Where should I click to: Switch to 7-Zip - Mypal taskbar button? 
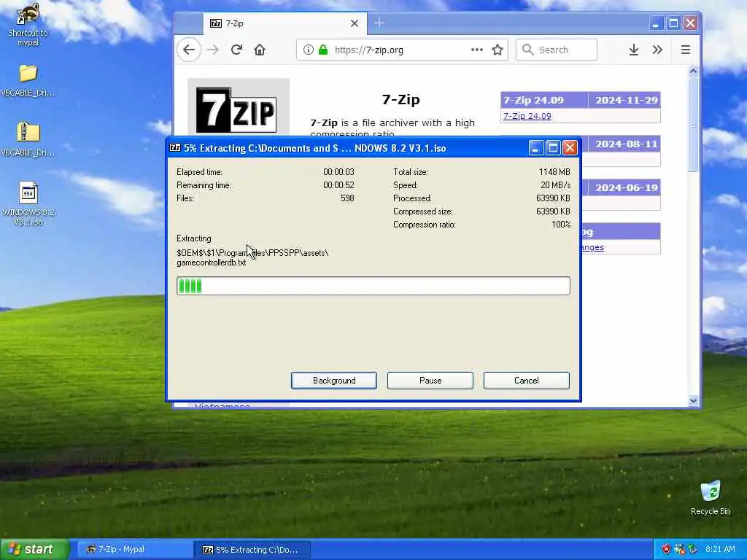135,550
